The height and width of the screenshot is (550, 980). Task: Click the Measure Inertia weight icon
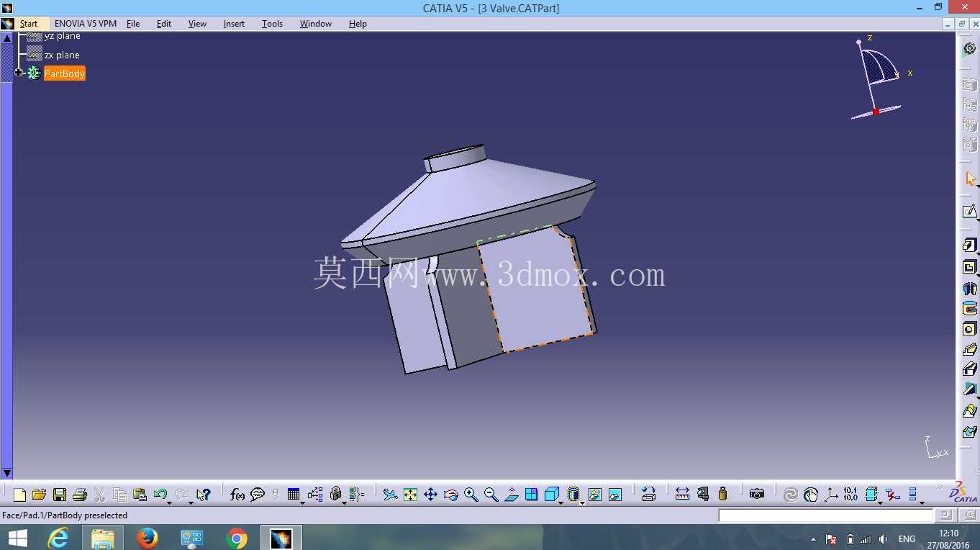point(723,495)
